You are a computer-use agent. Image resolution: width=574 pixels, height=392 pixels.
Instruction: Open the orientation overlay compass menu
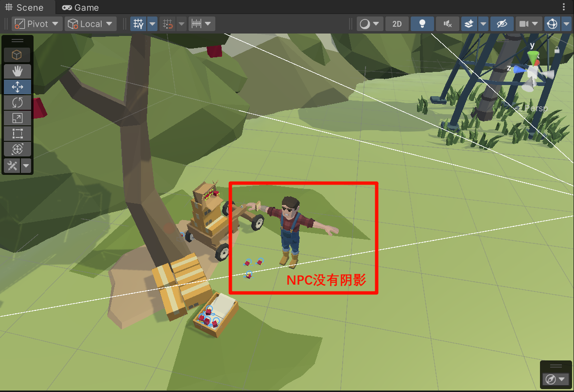556,379
